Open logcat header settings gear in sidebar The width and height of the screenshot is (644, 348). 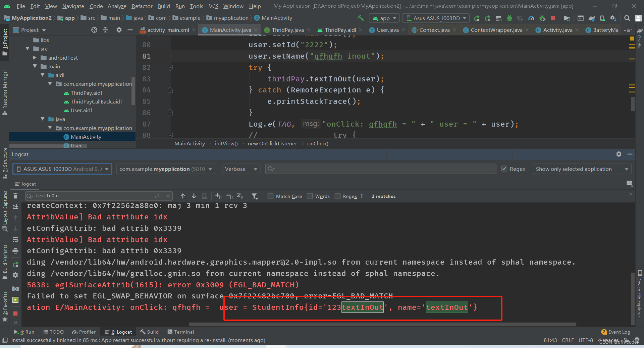click(15, 275)
